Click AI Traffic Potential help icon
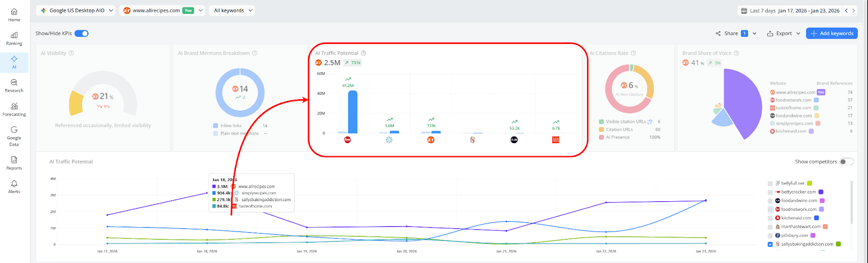868x263 pixels. tap(363, 53)
